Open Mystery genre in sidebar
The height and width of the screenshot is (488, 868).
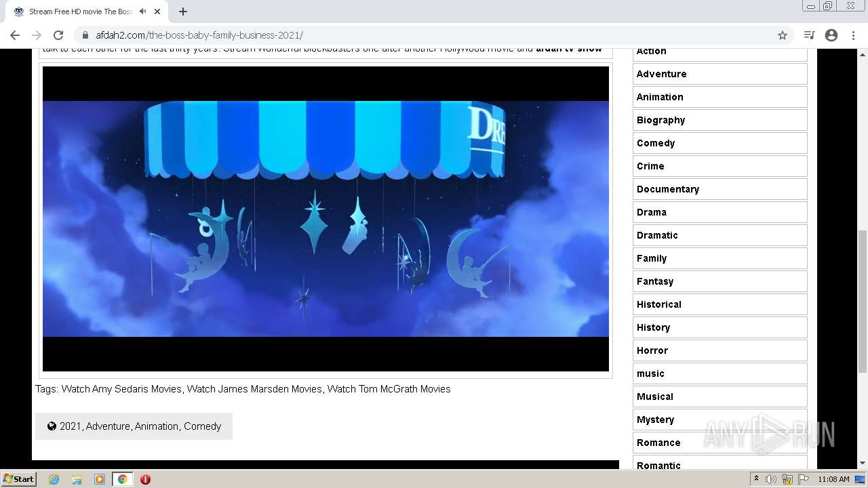719,420
